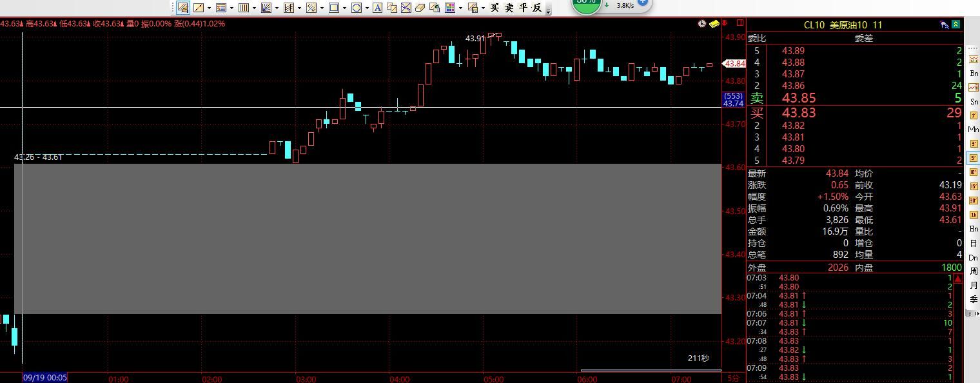The image size is (980, 383).
Task: Switch to 5-minute period
Action: click(974, 158)
